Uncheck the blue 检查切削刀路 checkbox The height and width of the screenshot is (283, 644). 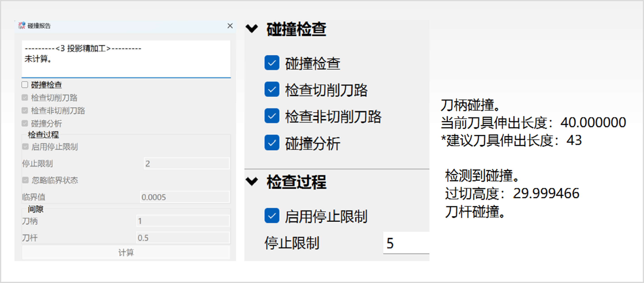click(272, 89)
